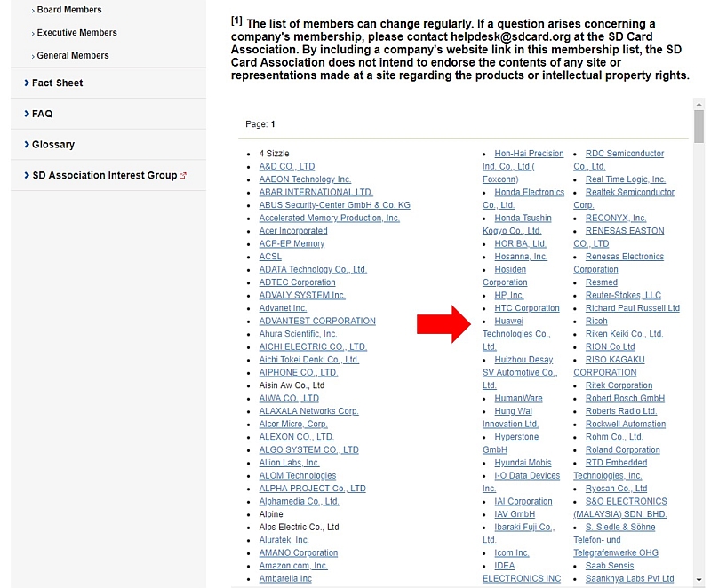
Task: Open AAEON Technology Inc. link
Action: pos(305,179)
